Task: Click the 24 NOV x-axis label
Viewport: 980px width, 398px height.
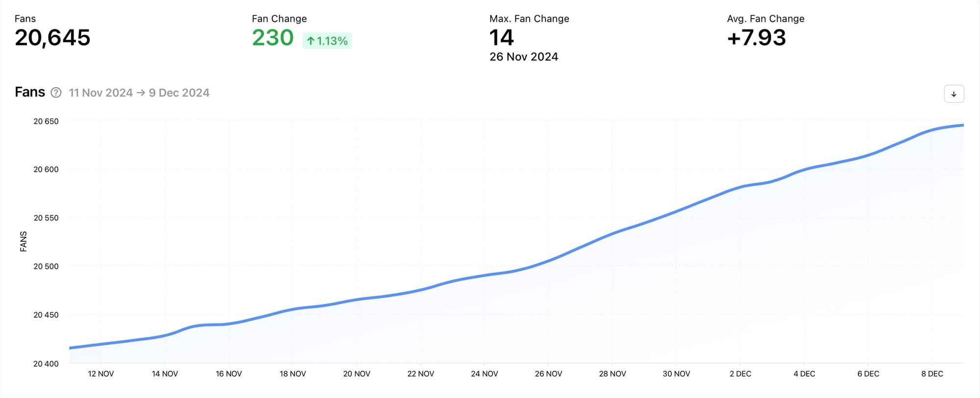Action: [485, 374]
